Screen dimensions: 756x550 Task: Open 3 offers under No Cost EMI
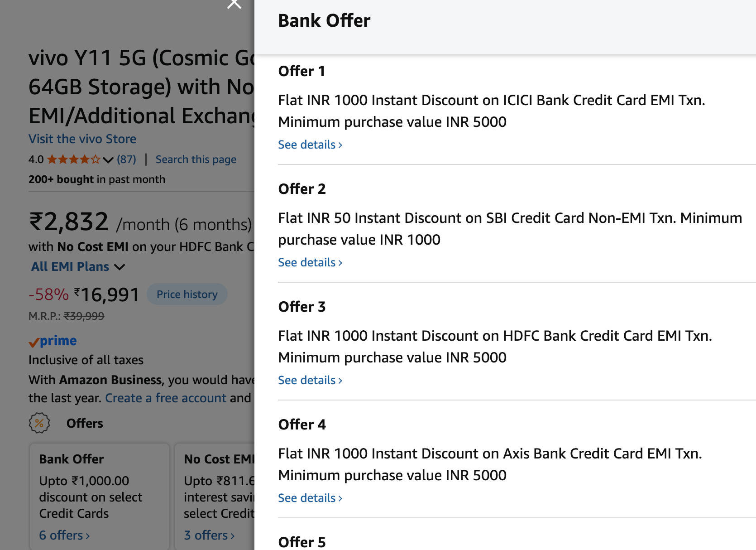click(209, 535)
